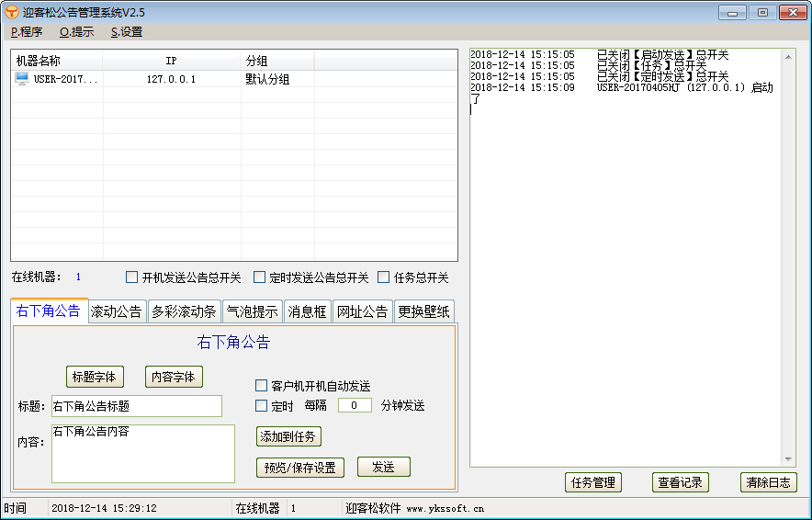This screenshot has width=812, height=520.
Task: Click the online machine count 1 in blue
Action: pos(78,277)
